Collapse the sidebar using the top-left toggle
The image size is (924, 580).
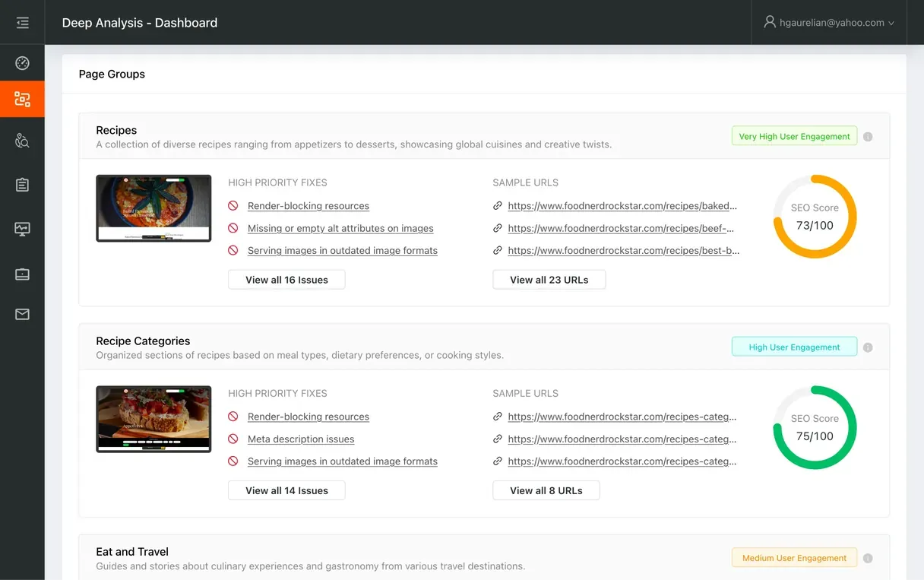coord(22,22)
